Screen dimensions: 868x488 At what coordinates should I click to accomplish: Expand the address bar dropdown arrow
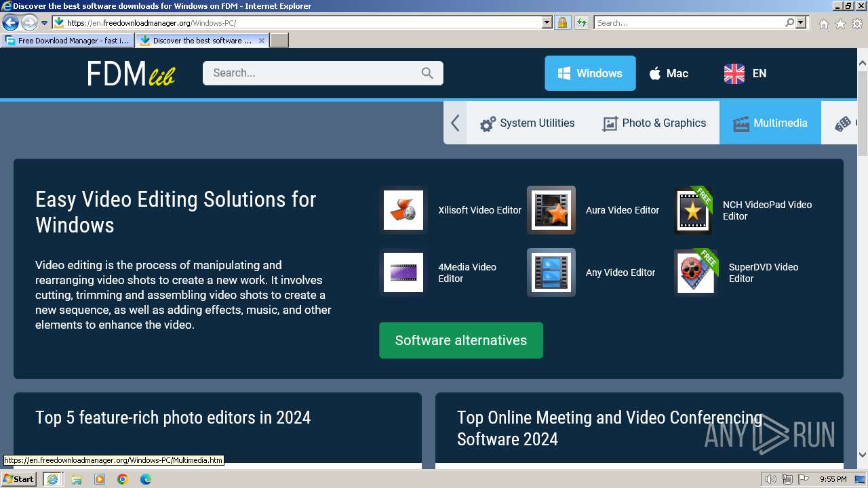[547, 22]
